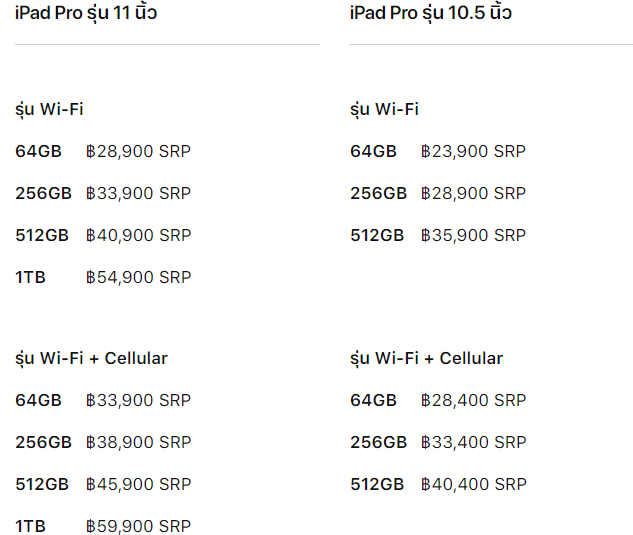
Task: Click 1TB in 11-inch Wi-Fi + Cellular section
Action: point(30,526)
